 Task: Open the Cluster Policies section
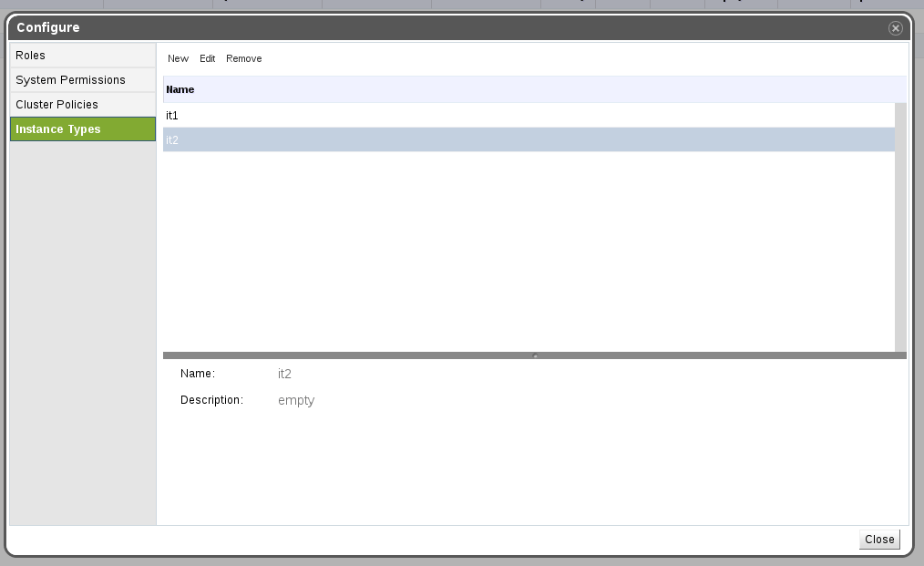pos(83,105)
